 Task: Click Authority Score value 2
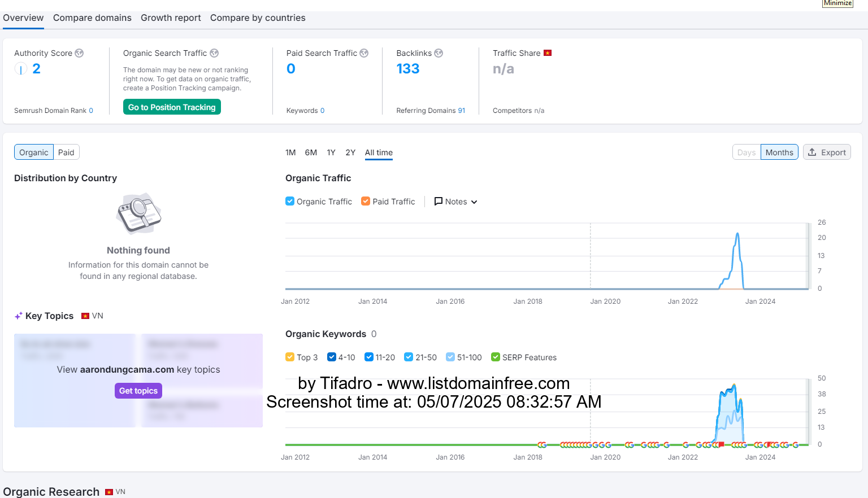(36, 69)
